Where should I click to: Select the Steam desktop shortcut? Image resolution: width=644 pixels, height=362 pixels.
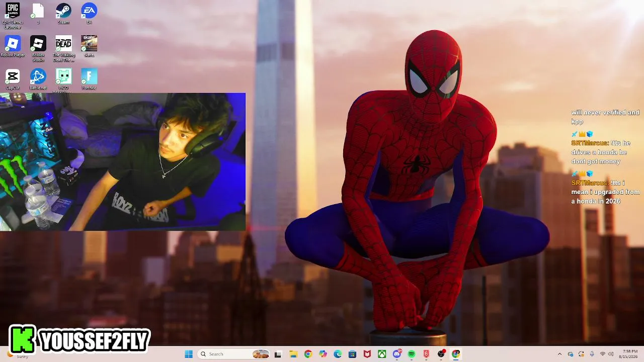[63, 14]
